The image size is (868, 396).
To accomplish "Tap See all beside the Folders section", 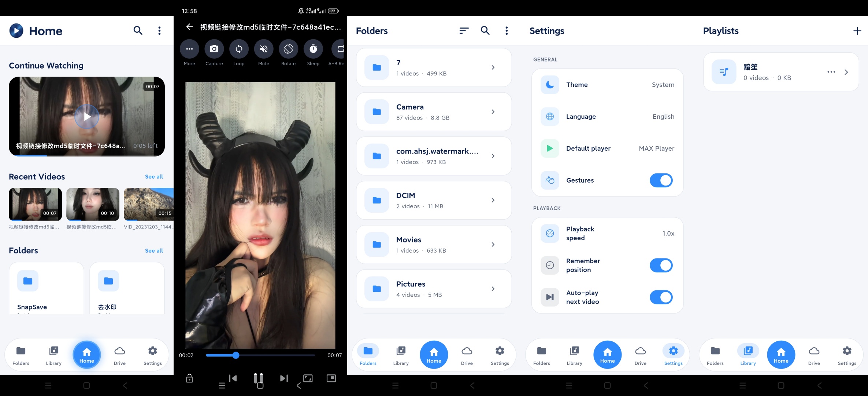I will coord(154,251).
